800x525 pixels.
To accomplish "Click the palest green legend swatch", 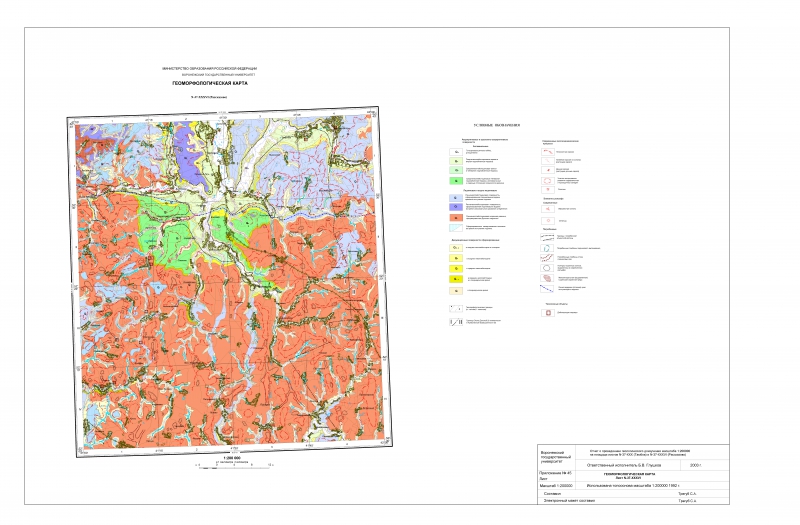I will tap(456, 161).
